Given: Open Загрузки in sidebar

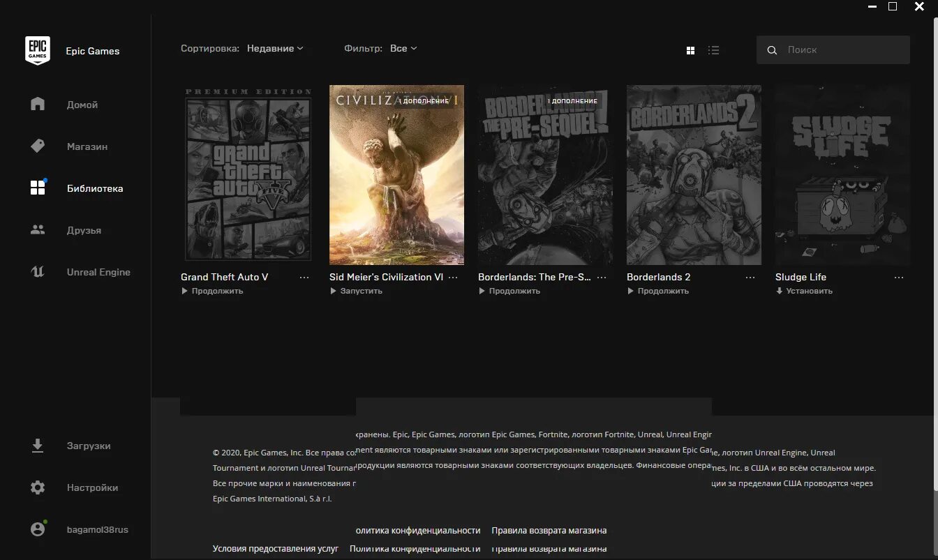Looking at the screenshot, I should click(89, 446).
